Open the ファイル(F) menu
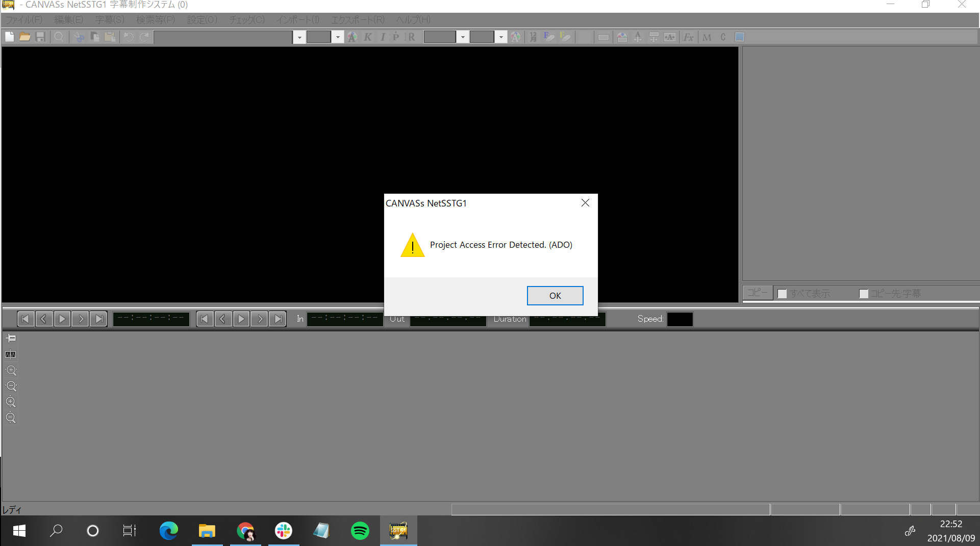This screenshot has height=546, width=980. 23,20
